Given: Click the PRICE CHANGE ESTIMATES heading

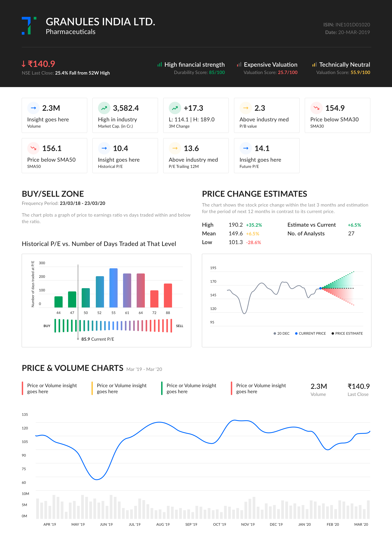Looking at the screenshot, I should click(254, 194).
